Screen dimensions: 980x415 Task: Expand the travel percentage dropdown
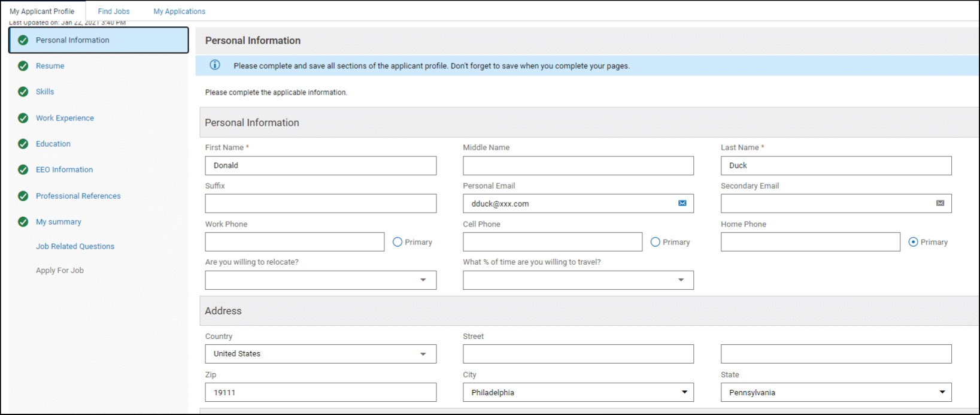coord(578,280)
